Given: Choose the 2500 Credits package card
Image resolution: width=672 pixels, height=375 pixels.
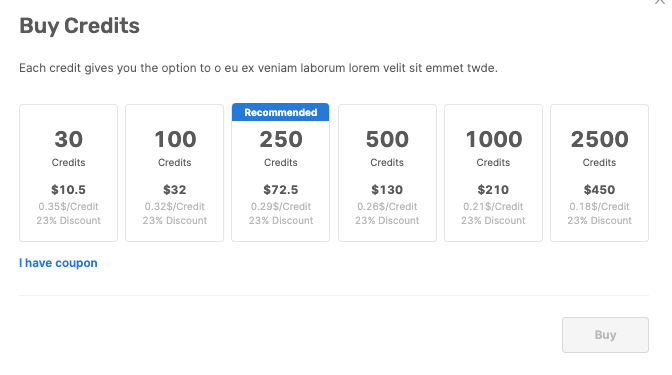Looking at the screenshot, I should click(600, 173).
